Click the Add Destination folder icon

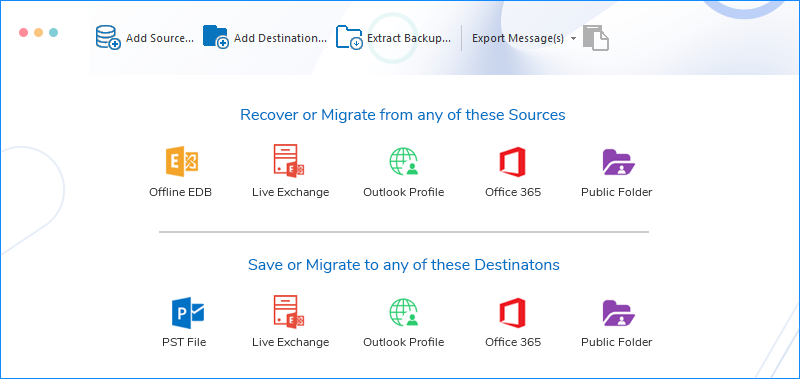(216, 37)
